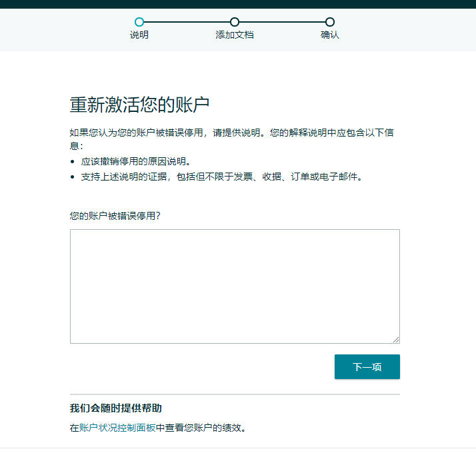The width and height of the screenshot is (476, 461).
Task: Select the 确认 step label
Action: coord(330,35)
